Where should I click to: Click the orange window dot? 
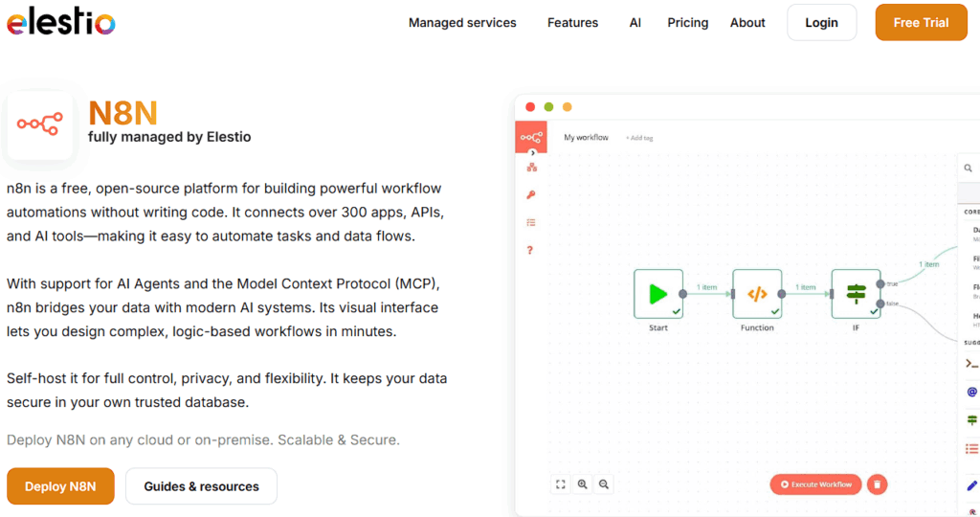click(568, 107)
